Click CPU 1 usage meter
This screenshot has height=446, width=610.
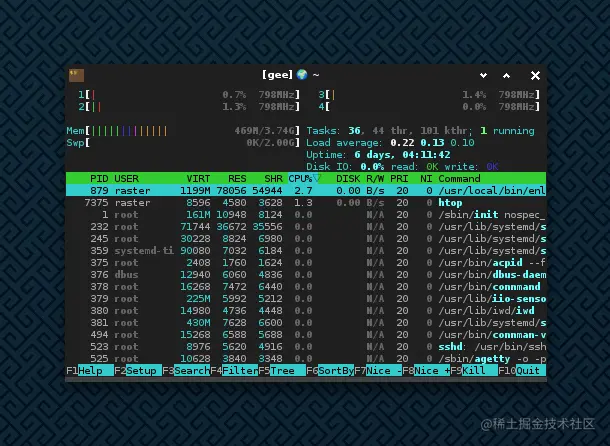(x=189, y=95)
